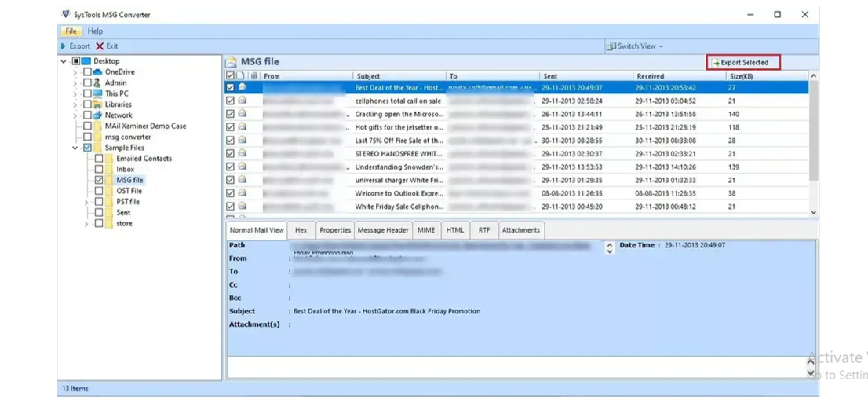Click the red X Exit icon
868x403 pixels.
[100, 46]
